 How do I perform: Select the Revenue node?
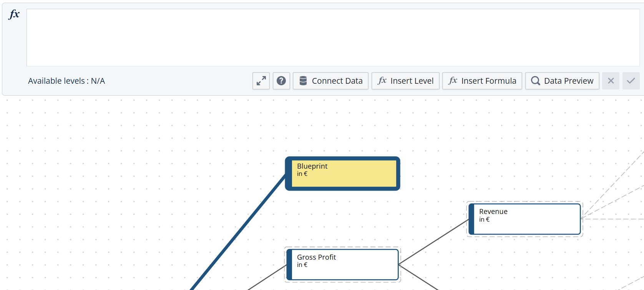(x=526, y=219)
